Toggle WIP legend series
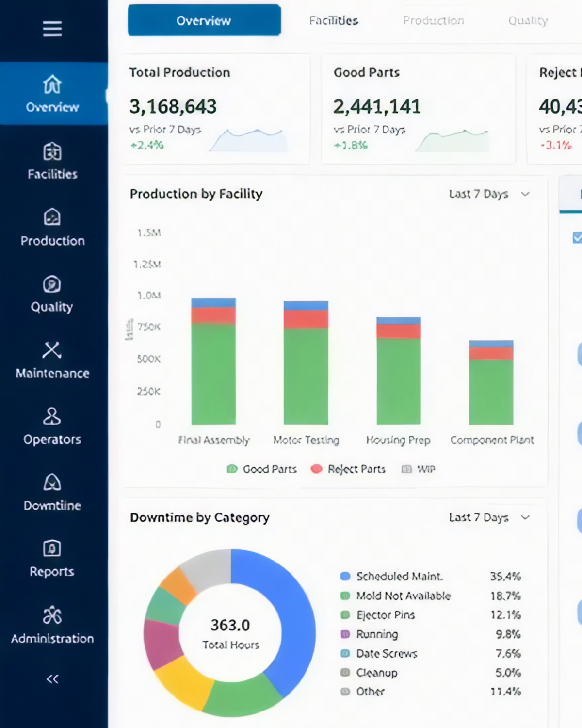This screenshot has height=728, width=582. tap(419, 469)
